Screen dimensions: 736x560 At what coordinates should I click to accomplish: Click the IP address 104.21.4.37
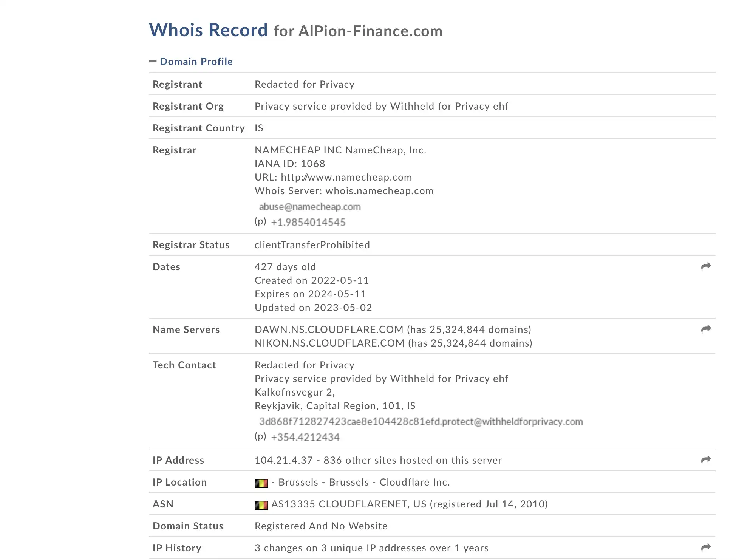284,460
